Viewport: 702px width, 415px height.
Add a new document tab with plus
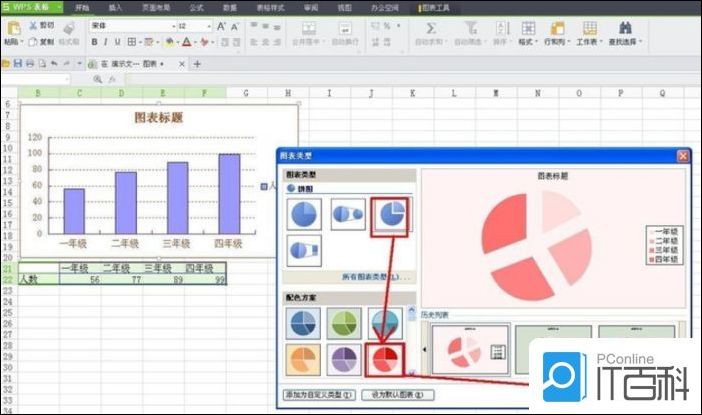tap(197, 64)
